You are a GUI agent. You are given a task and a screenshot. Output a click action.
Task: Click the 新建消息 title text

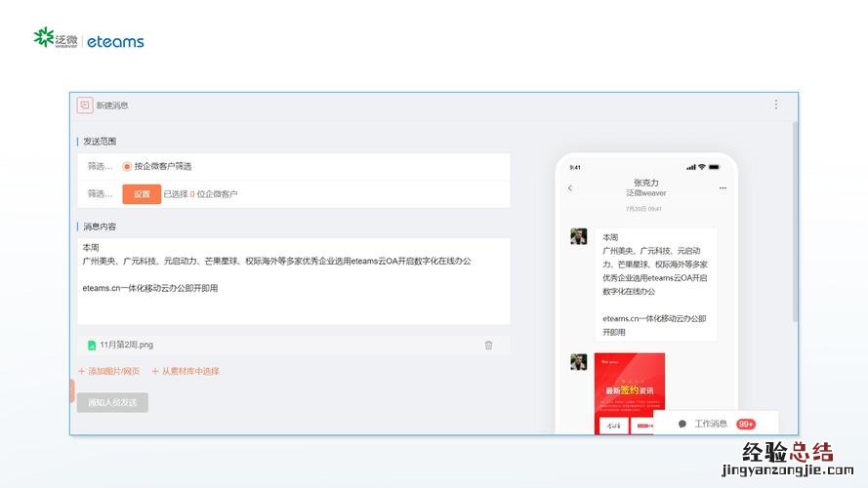[112, 105]
